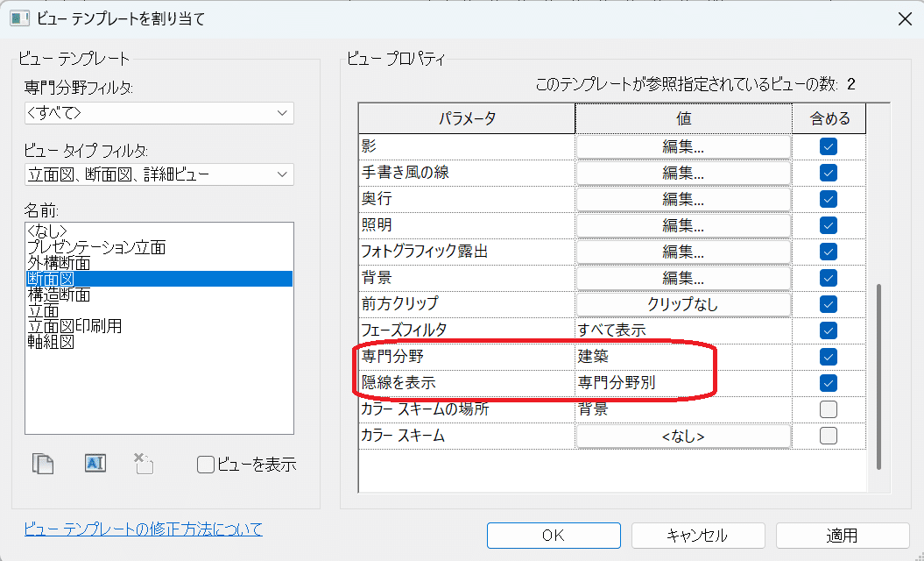Image resolution: width=924 pixels, height=561 pixels.
Task: Click 編集 button for 手書き風の線
Action: point(683,174)
